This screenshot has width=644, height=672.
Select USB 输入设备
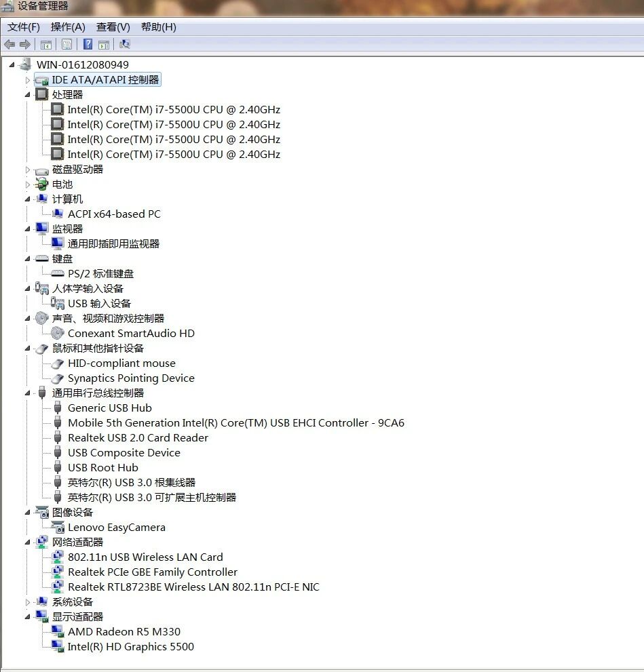[100, 303]
